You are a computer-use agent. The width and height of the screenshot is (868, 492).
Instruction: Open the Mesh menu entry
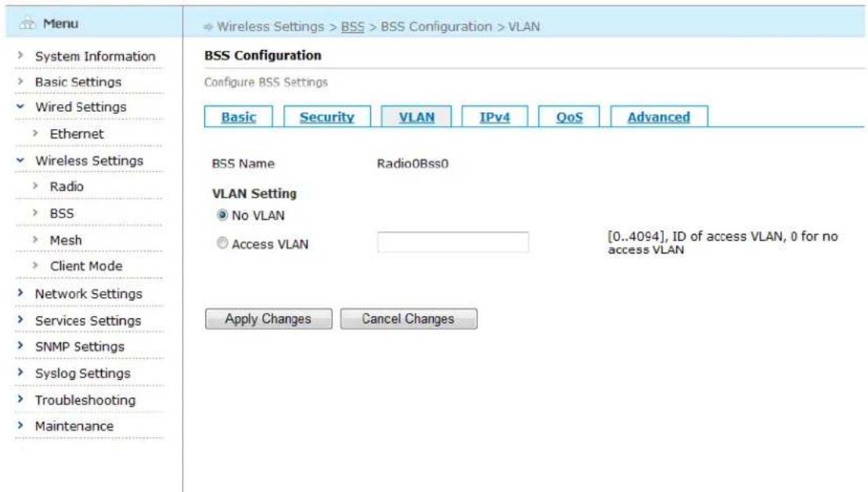[x=65, y=240]
